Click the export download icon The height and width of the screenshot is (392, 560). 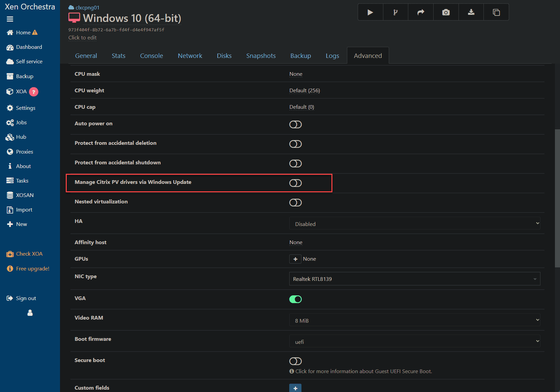(471, 12)
